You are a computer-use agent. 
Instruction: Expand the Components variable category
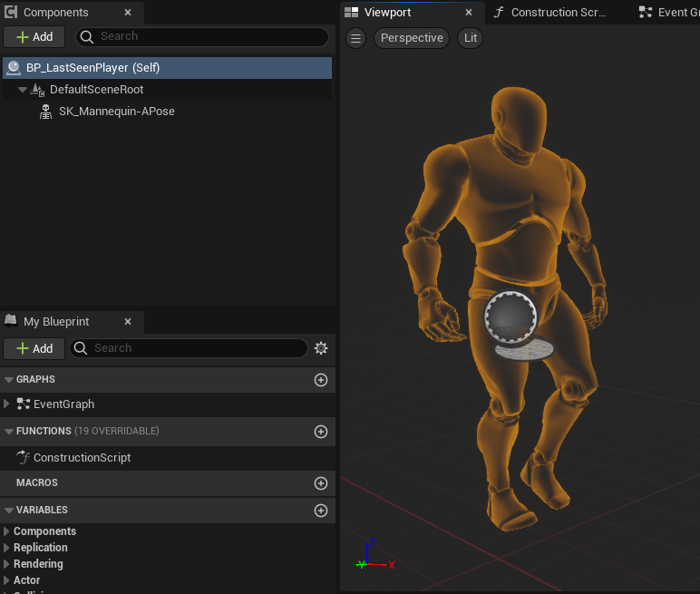pyautogui.click(x=6, y=531)
